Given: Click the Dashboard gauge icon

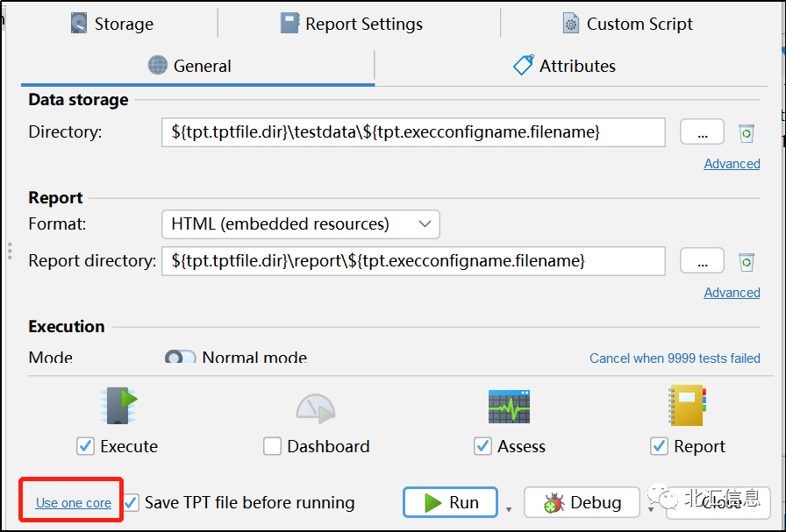Looking at the screenshot, I should (x=315, y=408).
